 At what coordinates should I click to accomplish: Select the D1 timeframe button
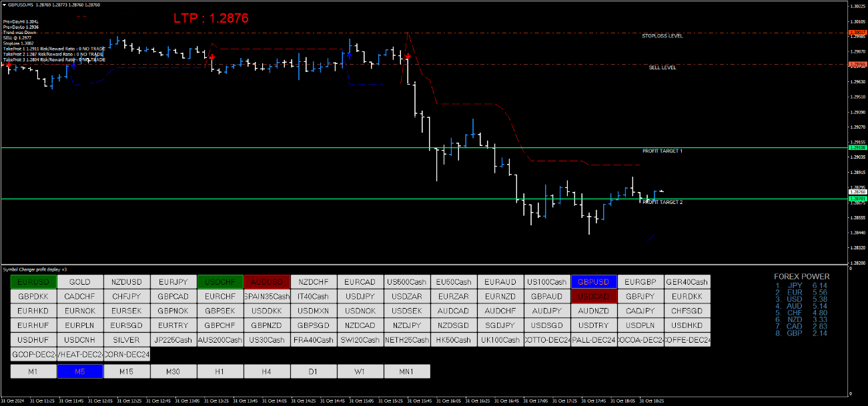pos(314,371)
